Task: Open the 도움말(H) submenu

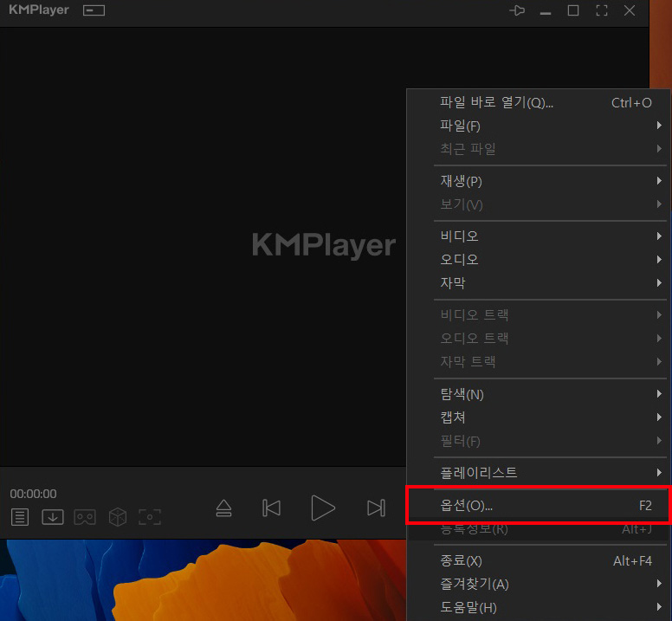Action: point(538,607)
